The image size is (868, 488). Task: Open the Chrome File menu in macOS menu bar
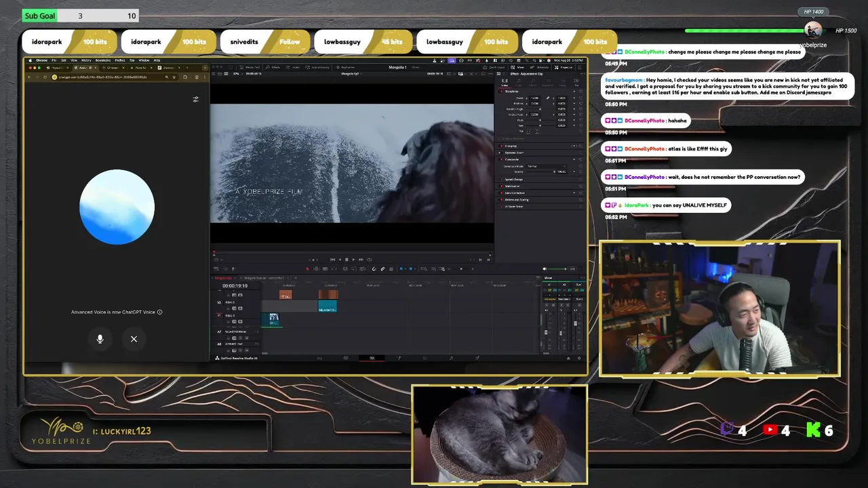pyautogui.click(x=54, y=60)
